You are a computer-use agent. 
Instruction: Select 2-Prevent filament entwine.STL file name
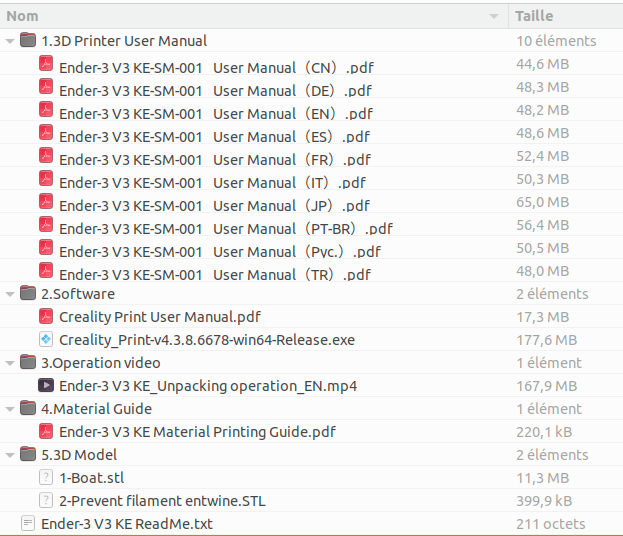(163, 501)
